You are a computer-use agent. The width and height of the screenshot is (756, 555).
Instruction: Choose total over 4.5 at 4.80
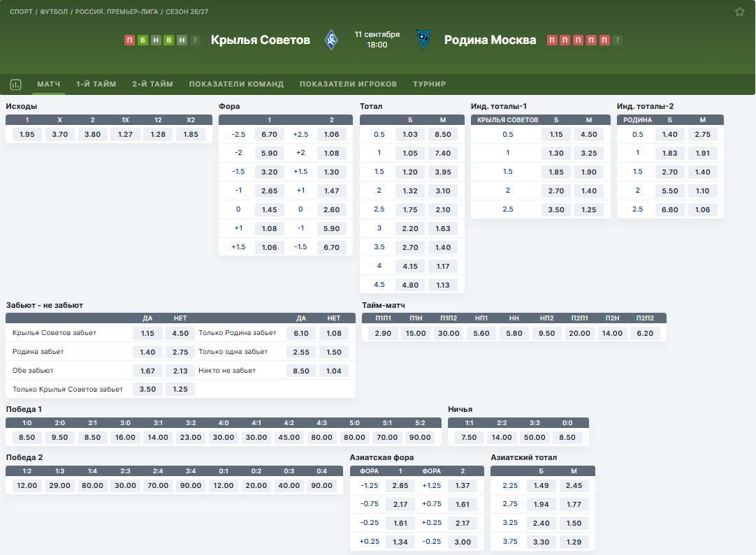pos(410,285)
